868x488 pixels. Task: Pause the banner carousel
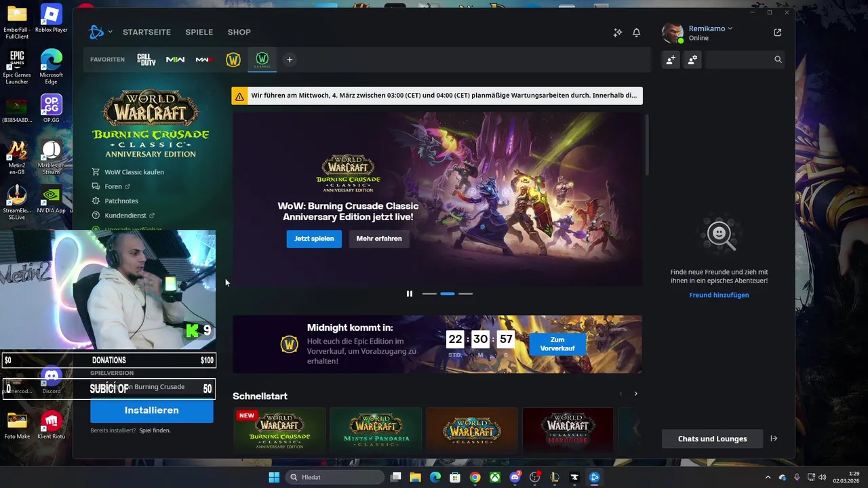pos(410,293)
